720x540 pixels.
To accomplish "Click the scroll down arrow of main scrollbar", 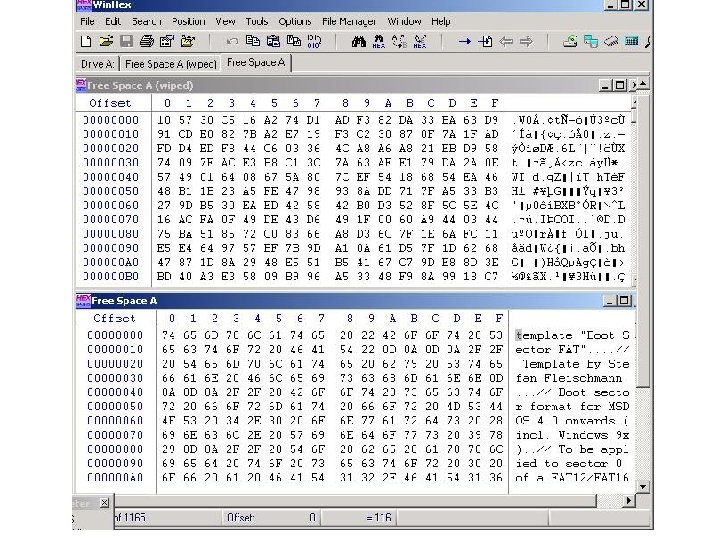I will point(642,486).
